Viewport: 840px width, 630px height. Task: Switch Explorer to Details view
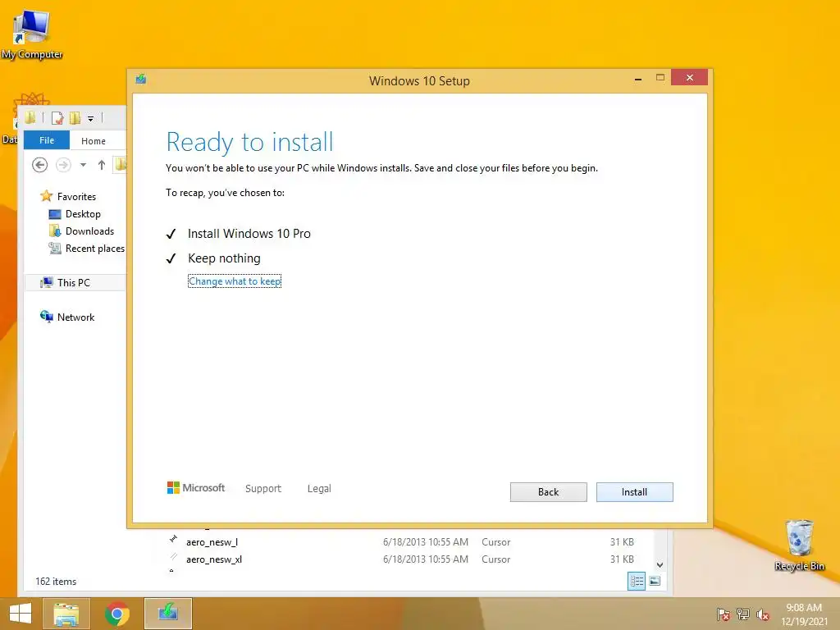pos(637,582)
